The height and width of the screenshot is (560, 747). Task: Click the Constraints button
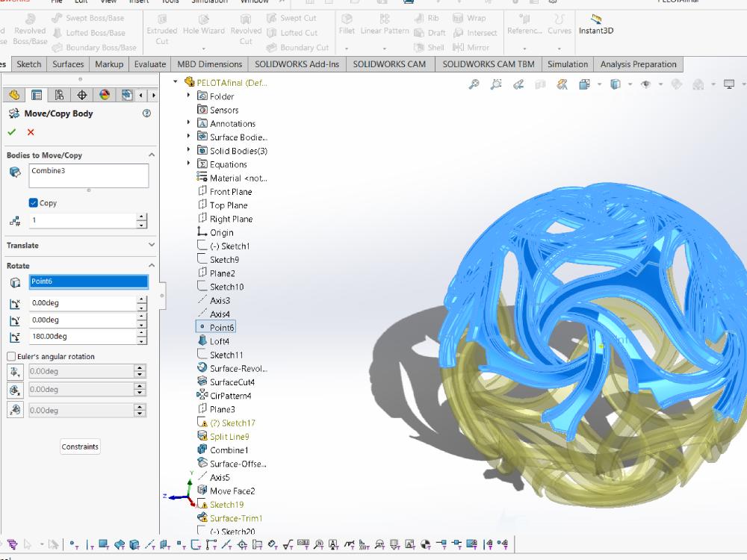[80, 447]
